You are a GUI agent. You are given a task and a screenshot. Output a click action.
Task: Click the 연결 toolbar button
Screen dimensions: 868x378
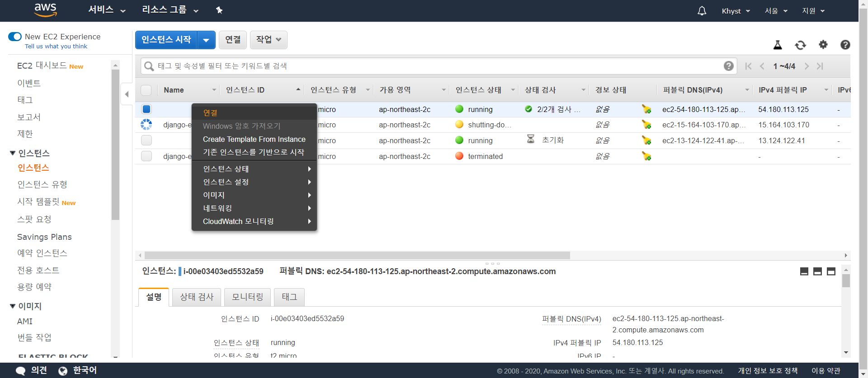pos(233,40)
